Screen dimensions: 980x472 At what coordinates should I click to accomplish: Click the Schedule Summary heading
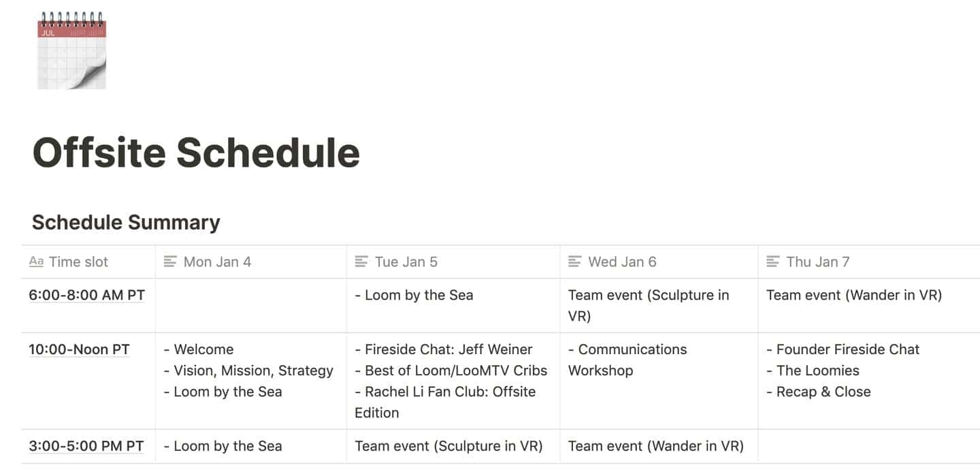coord(126,223)
